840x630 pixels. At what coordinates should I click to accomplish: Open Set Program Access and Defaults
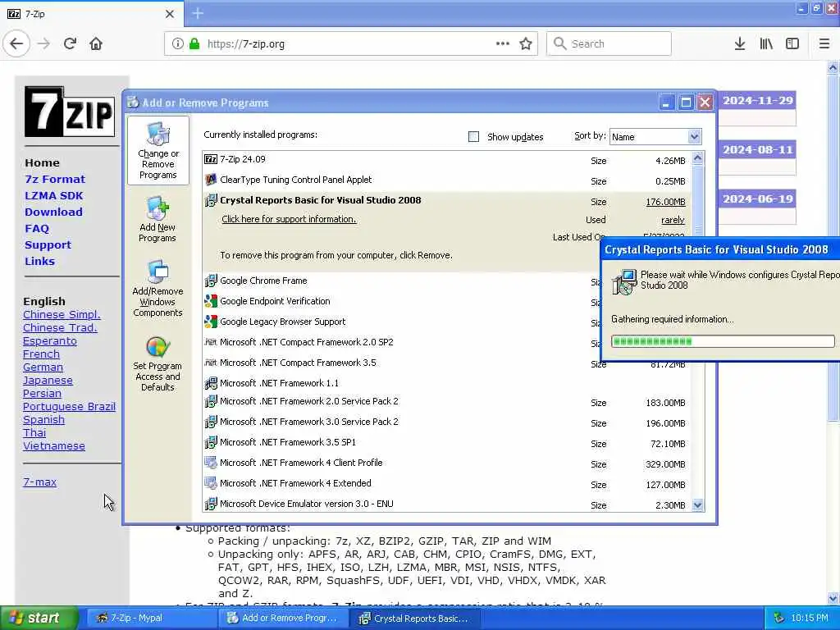click(x=157, y=364)
